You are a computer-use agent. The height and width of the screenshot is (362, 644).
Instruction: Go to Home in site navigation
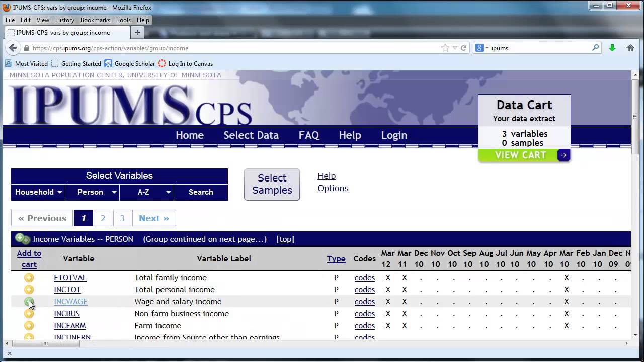click(x=190, y=135)
